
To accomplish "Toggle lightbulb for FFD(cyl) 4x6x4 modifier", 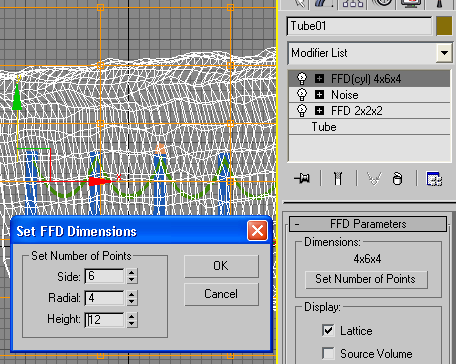I will click(x=302, y=79).
